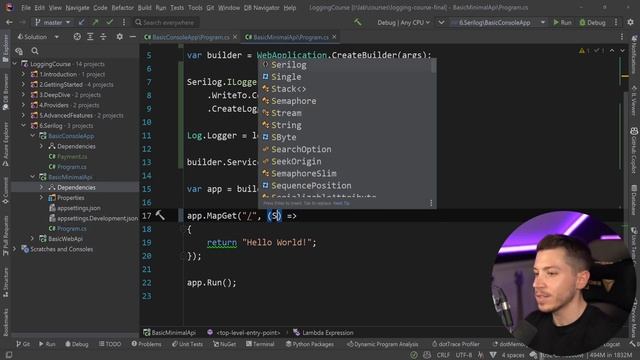The height and width of the screenshot is (360, 640).
Task: Click the UTF-8 encoding in status bar
Action: pyautogui.click(x=464, y=355)
